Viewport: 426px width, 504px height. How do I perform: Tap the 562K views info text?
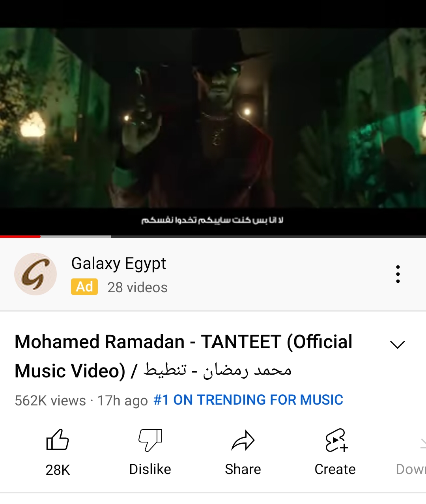coord(50,401)
